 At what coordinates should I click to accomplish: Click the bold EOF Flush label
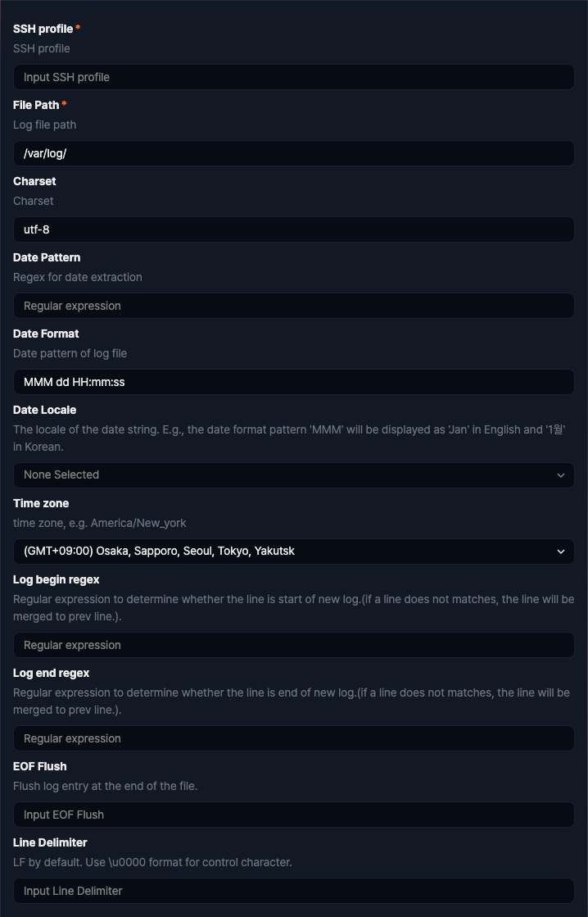40,766
